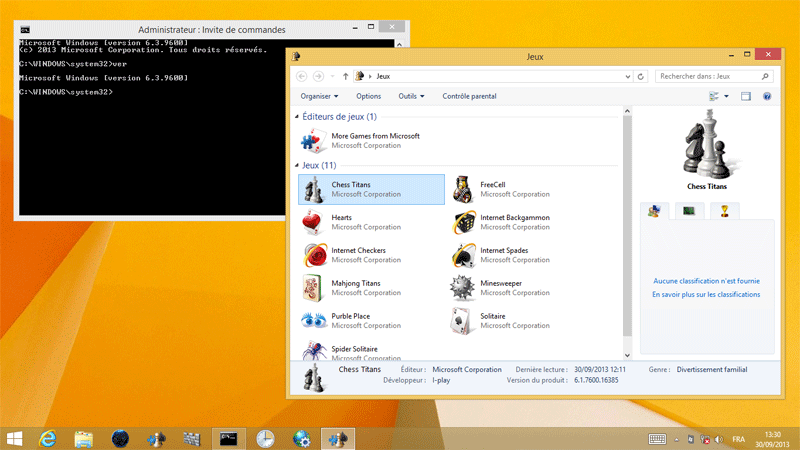Toggle the preview pane button
The width and height of the screenshot is (800, 450).
(x=745, y=96)
